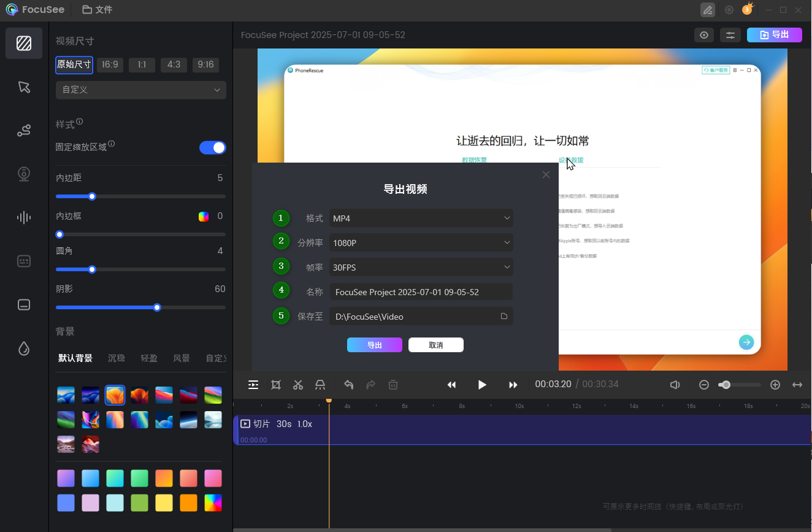Viewport: 812px width, 532px height.
Task: Select the orange macOS wallpaper thumbnail
Action: click(115, 395)
